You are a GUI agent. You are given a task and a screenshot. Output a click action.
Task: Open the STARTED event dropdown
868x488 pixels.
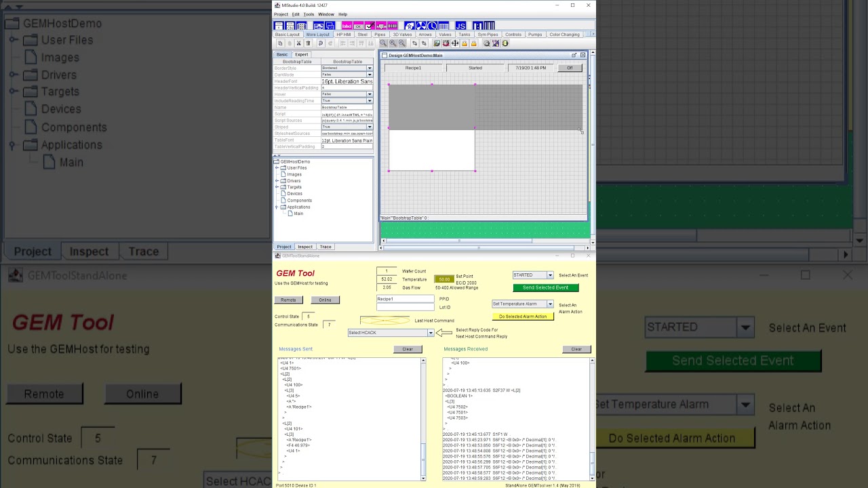(550, 275)
